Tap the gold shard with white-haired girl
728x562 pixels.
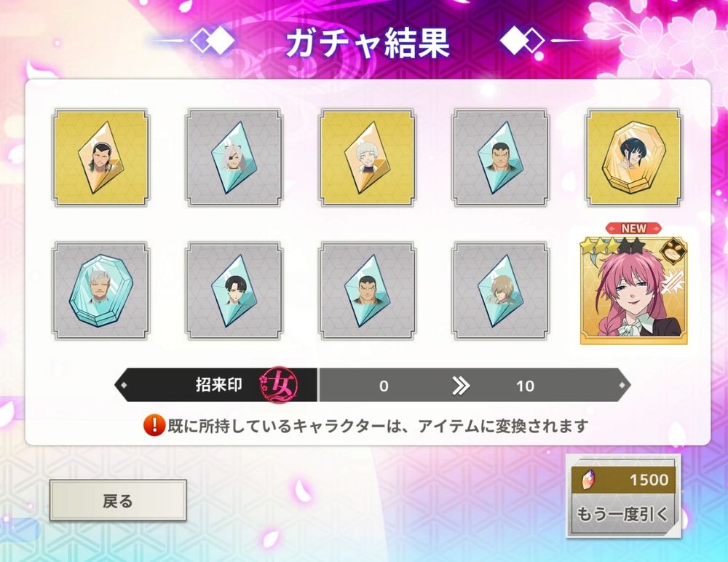367,158
